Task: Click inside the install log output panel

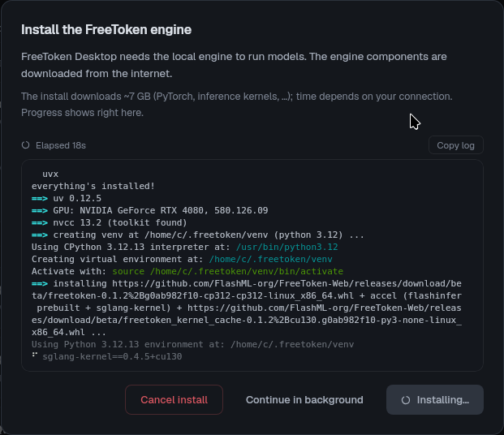Action: (252, 265)
